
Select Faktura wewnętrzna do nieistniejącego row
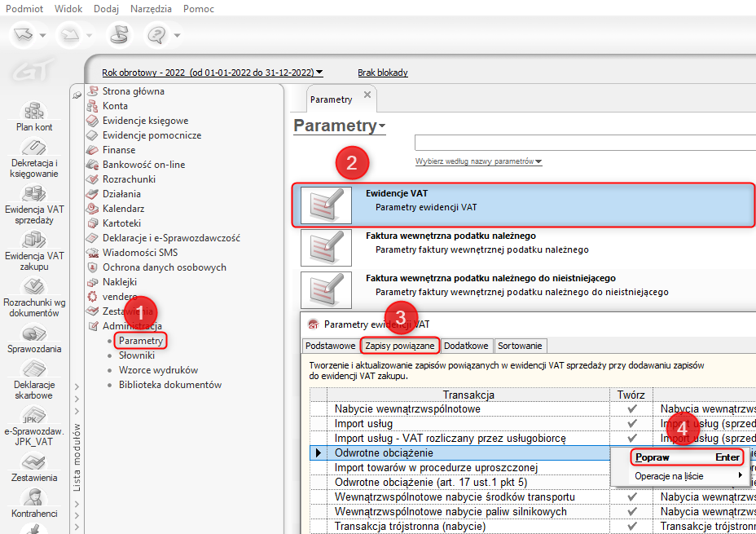524,290
